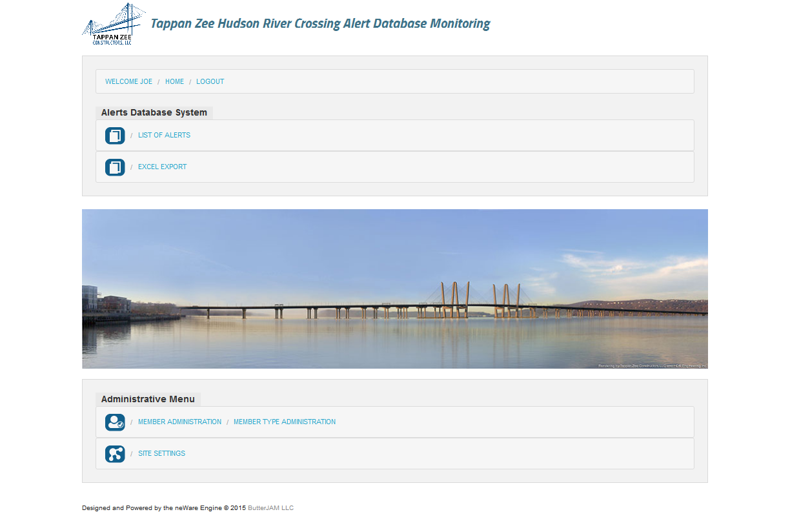The image size is (790, 532).
Task: Open the document icon beside List of Alerts
Action: [115, 136]
